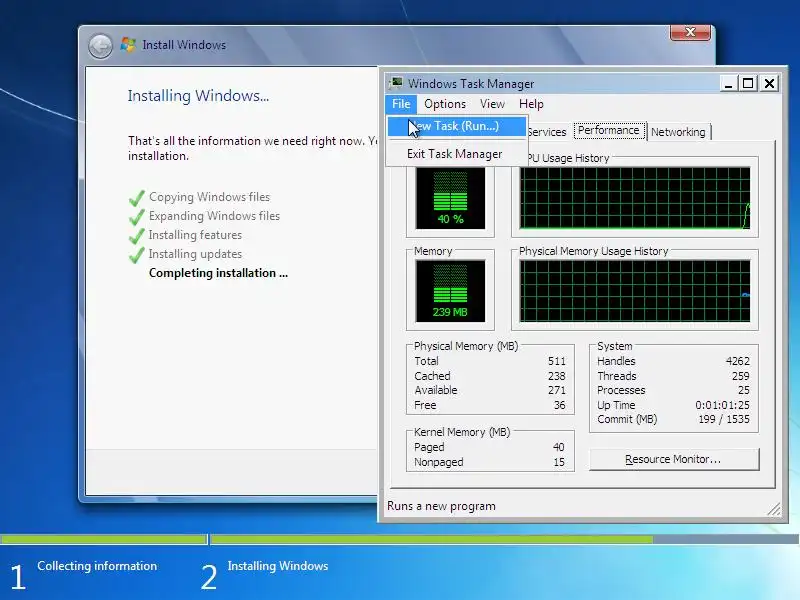This screenshot has width=800, height=600.
Task: Click the Completing installation ... text
Action: pyautogui.click(x=218, y=273)
